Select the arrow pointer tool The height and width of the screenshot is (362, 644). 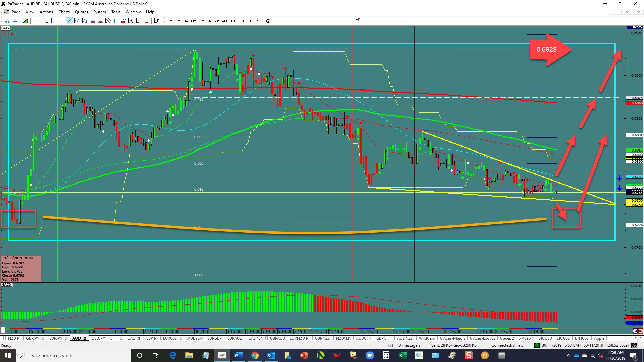[x=46, y=21]
